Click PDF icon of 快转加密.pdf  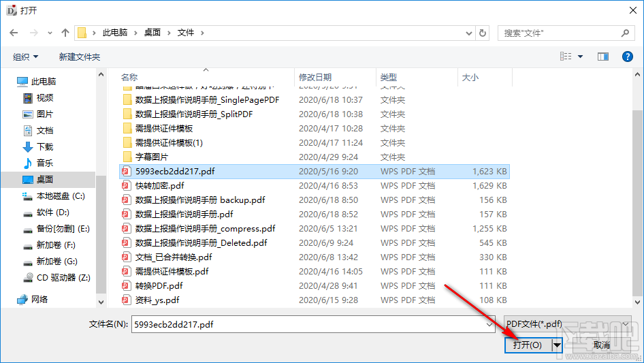(x=126, y=186)
